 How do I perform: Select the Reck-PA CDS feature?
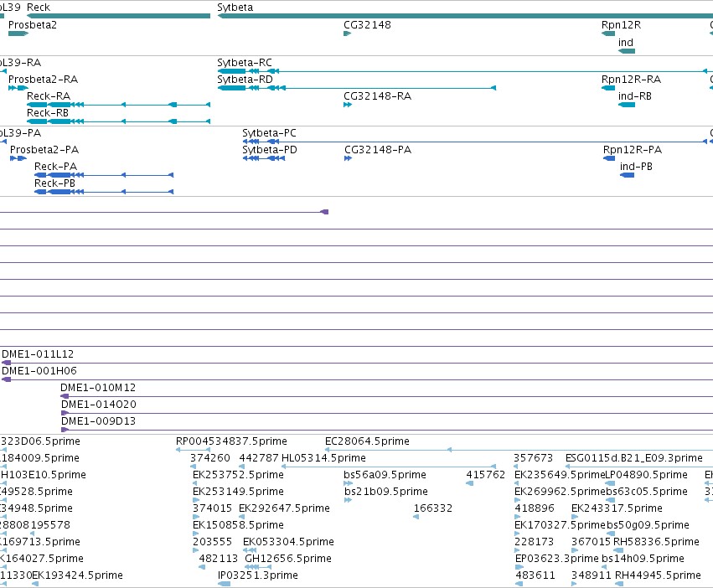104,175
